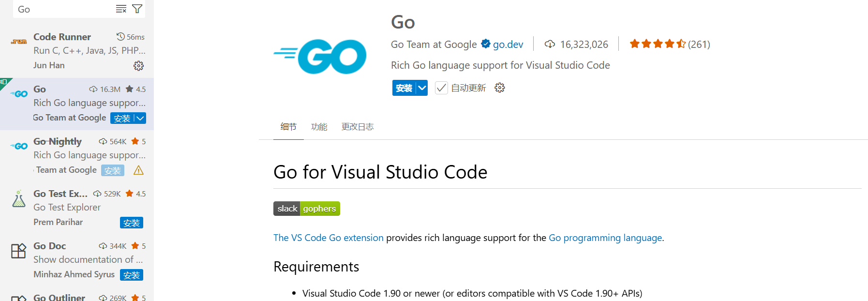Viewport: 868px width, 301px height.
Task: Click the slack gophers badge
Action: point(307,209)
